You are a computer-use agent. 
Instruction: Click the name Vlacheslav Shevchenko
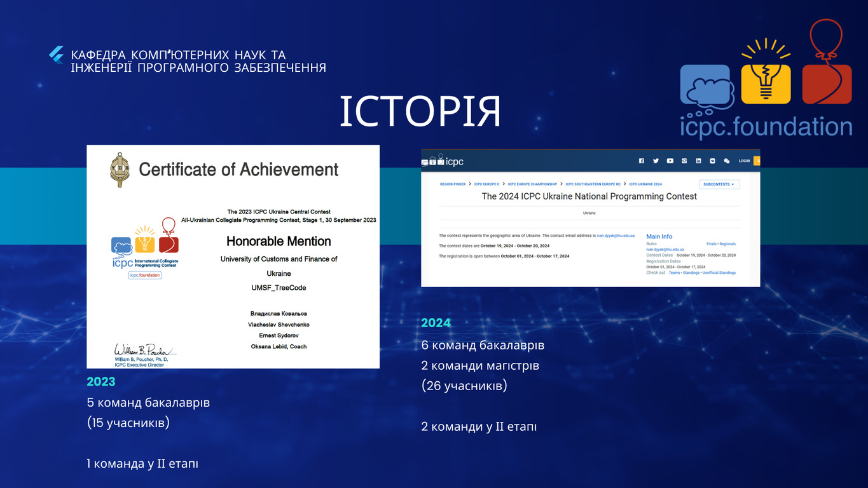(279, 325)
